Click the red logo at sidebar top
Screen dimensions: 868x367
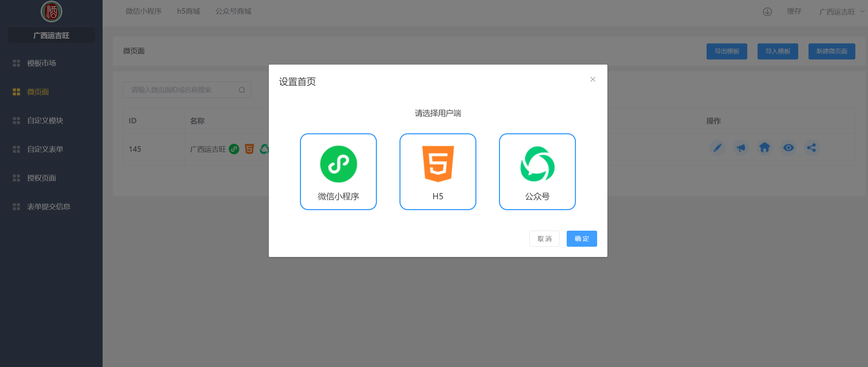point(51,12)
